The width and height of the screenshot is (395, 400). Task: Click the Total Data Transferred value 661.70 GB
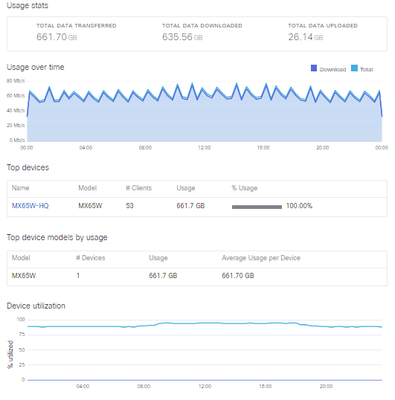coord(57,37)
